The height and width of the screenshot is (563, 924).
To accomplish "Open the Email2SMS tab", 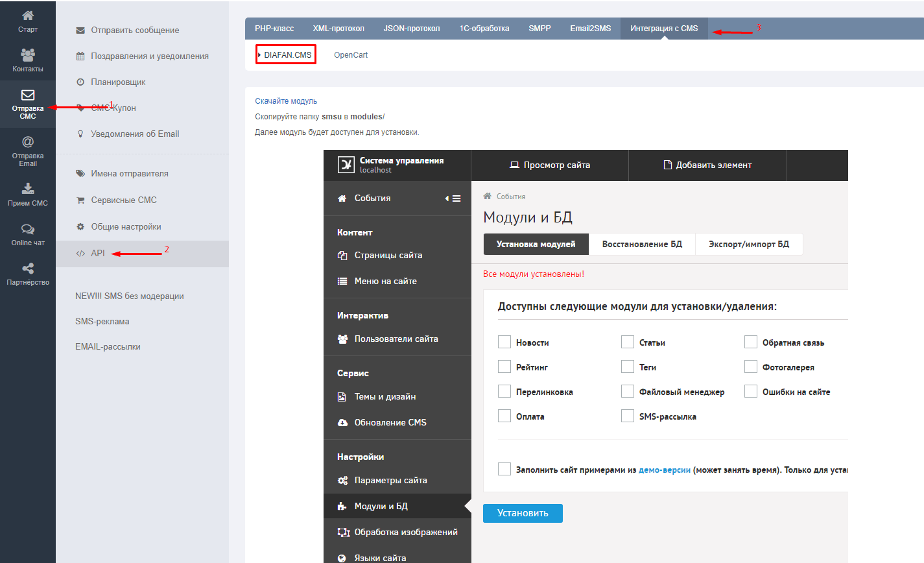I will tap(591, 29).
